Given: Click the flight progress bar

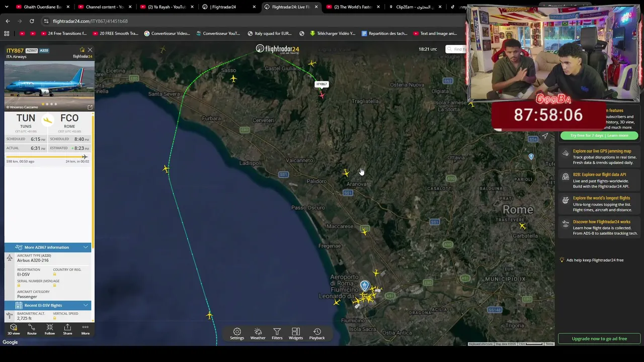Looking at the screenshot, I should 47,157.
